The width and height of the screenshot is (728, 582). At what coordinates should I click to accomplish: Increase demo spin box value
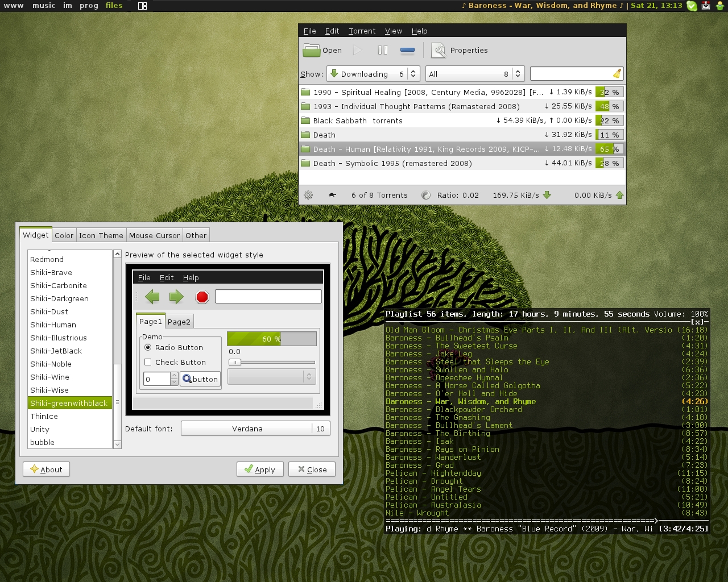174,376
